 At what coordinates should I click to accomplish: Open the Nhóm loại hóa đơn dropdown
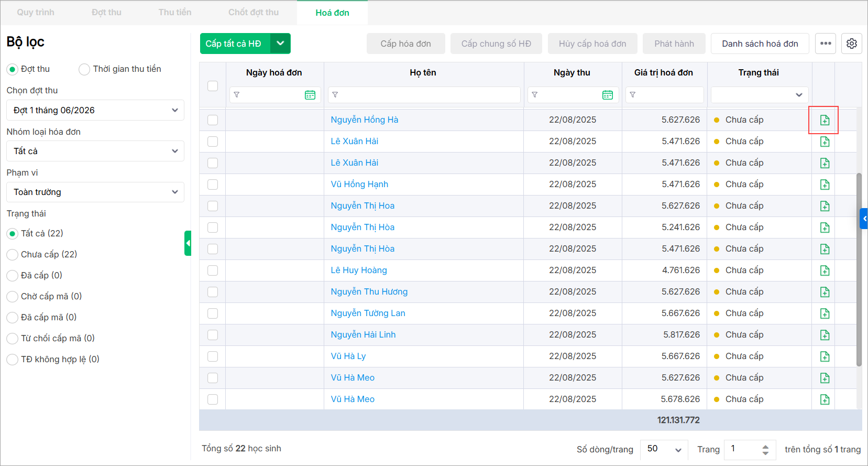(x=95, y=151)
